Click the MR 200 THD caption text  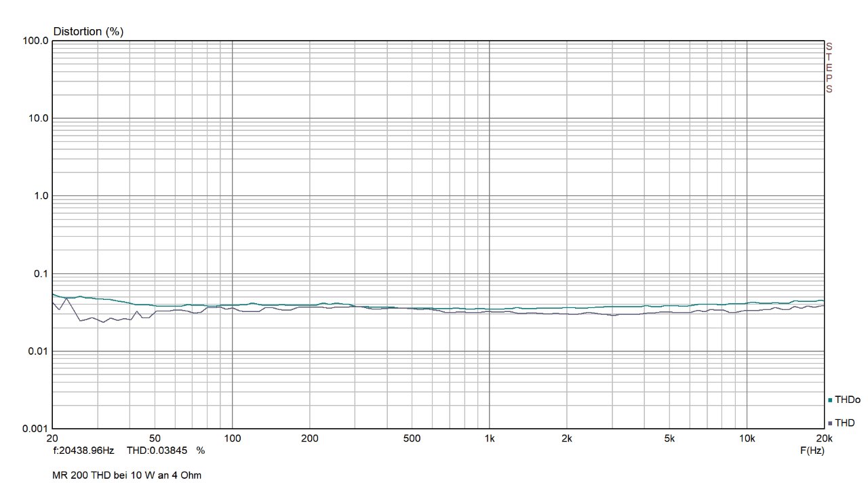point(127,475)
